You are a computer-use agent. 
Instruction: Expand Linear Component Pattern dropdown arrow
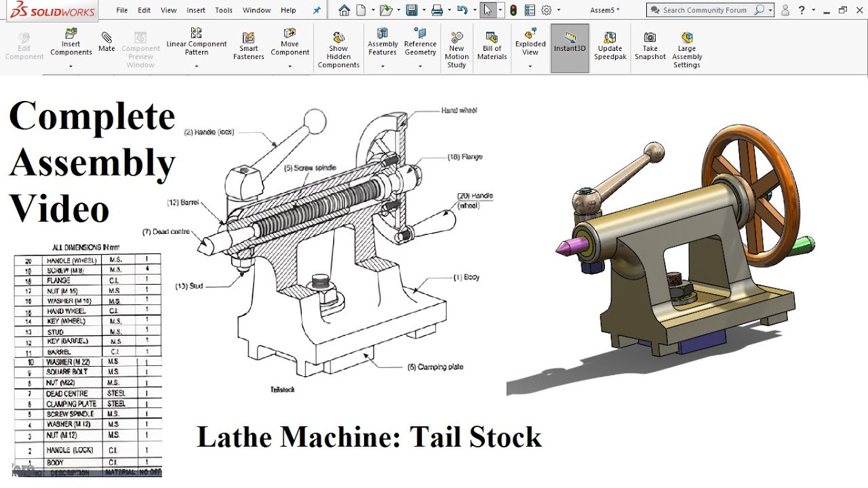(x=197, y=66)
